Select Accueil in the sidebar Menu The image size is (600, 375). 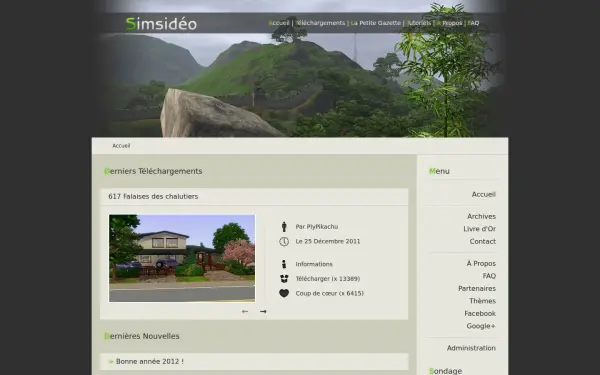point(484,194)
